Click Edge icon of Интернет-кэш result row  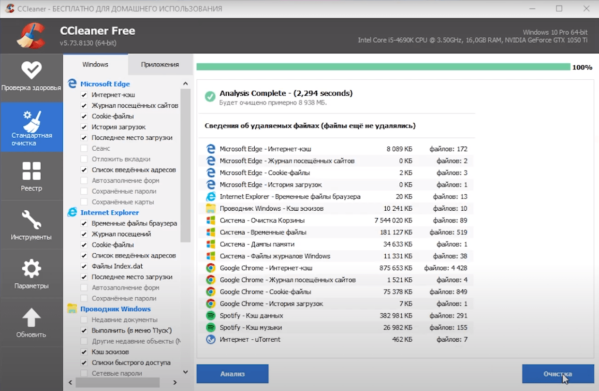(x=210, y=149)
